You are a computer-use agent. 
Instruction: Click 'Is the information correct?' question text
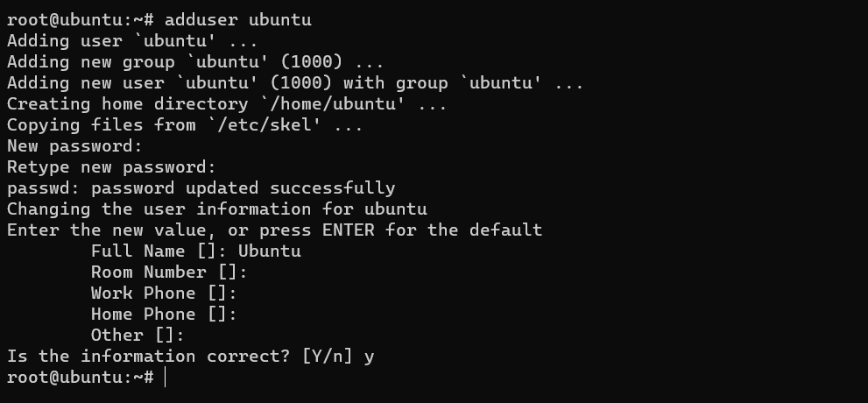click(x=148, y=357)
